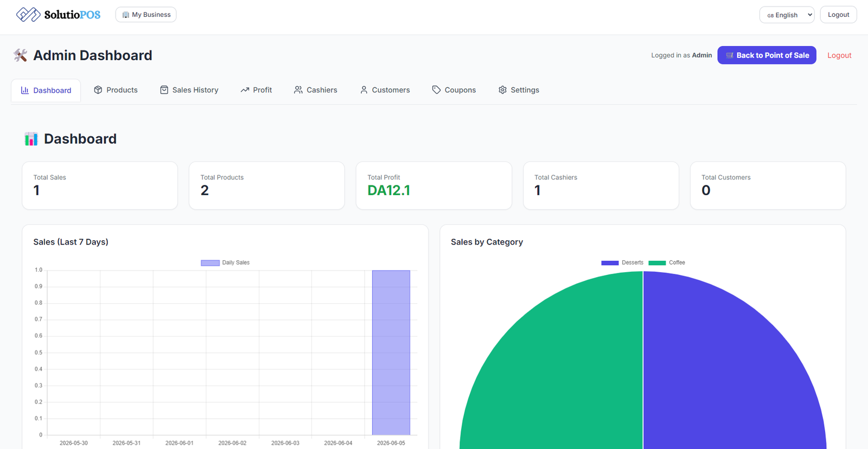Toggle the Coffee legend swatch
The width and height of the screenshot is (868, 449).
click(x=657, y=263)
